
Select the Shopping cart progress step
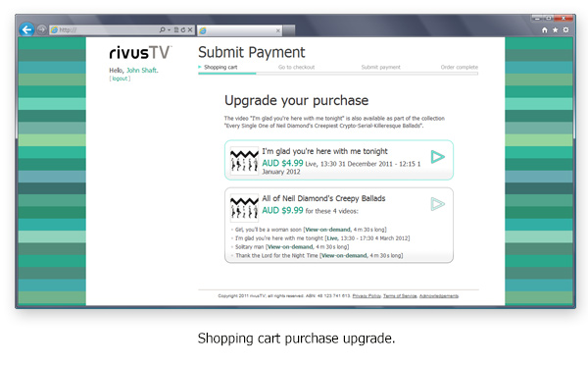pyautogui.click(x=220, y=68)
